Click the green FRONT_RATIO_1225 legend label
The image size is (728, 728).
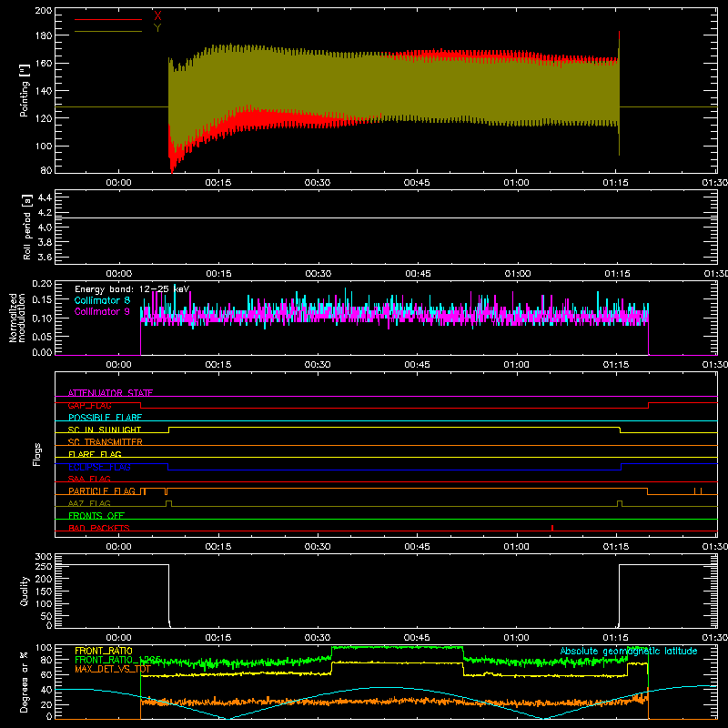click(117, 660)
